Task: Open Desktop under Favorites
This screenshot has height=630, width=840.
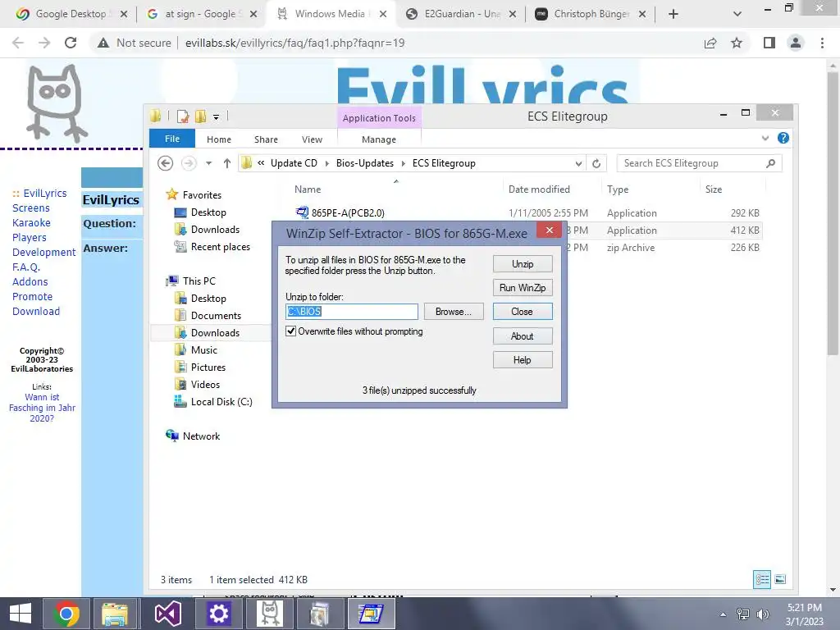Action: [208, 212]
